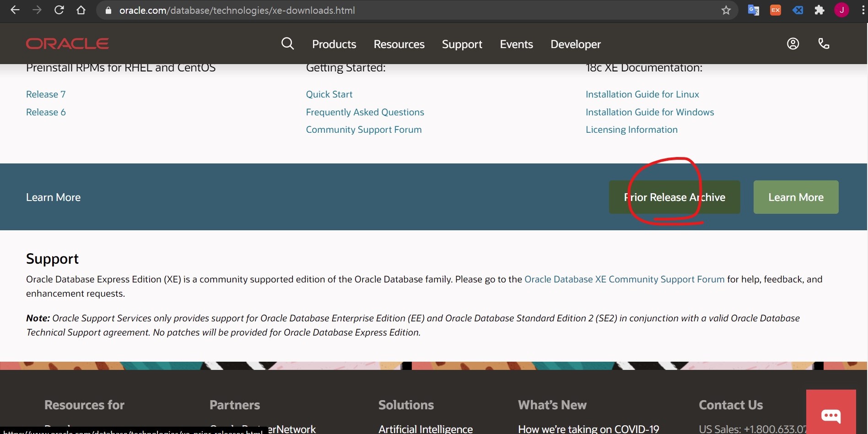Click the Artificial Intelligence footer link
The image size is (868, 434).
coord(426,429)
